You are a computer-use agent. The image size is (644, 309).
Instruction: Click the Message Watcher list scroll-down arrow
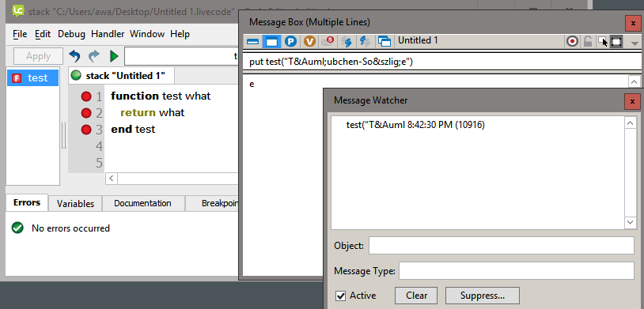pyautogui.click(x=630, y=222)
